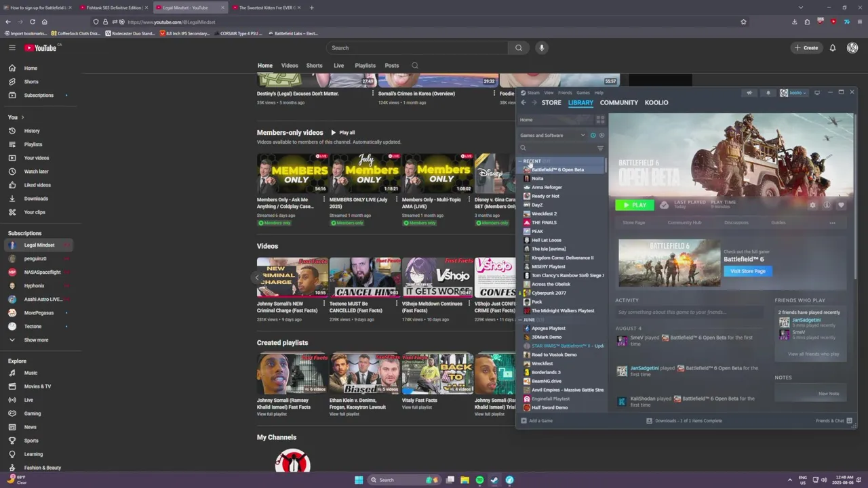Click New Note in Notes panel
This screenshot has width=868, height=488.
pos(829,394)
